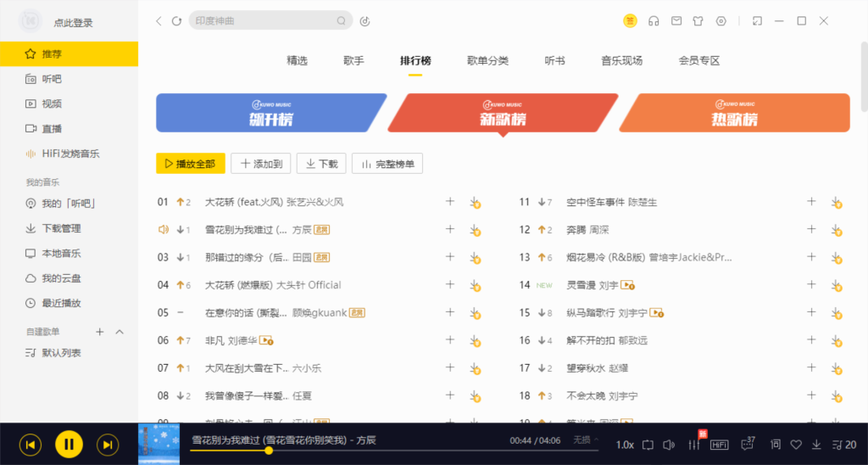Screen dimensions: 868x465
Task: Open settings hexagon icon in top bar
Action: (721, 21)
